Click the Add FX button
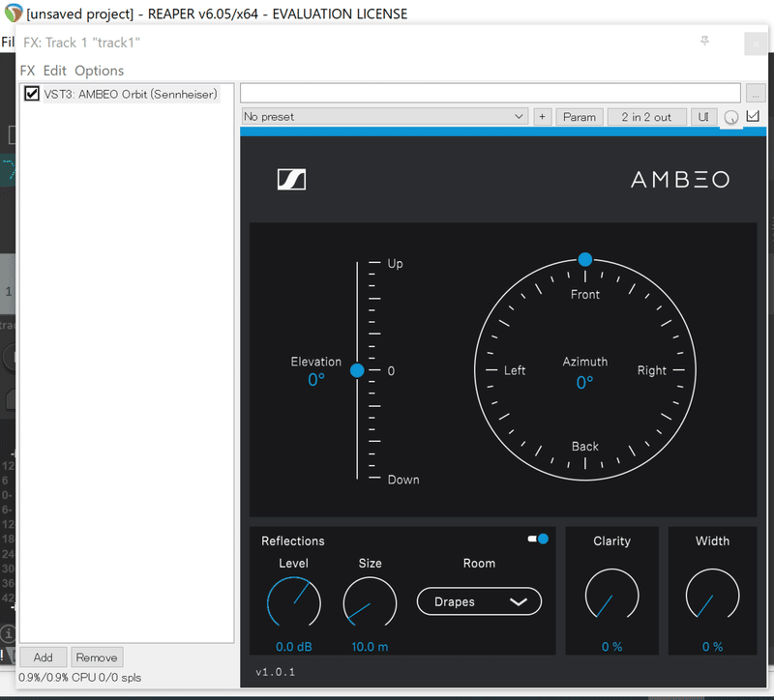Viewport: 774px width, 700px height. (x=43, y=657)
